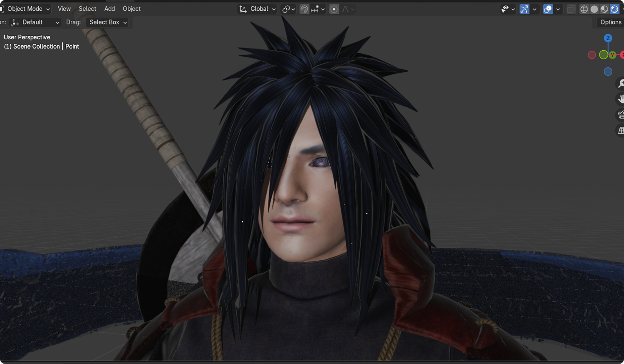
Task: Toggle the show gizmo button
Action: pos(524,9)
